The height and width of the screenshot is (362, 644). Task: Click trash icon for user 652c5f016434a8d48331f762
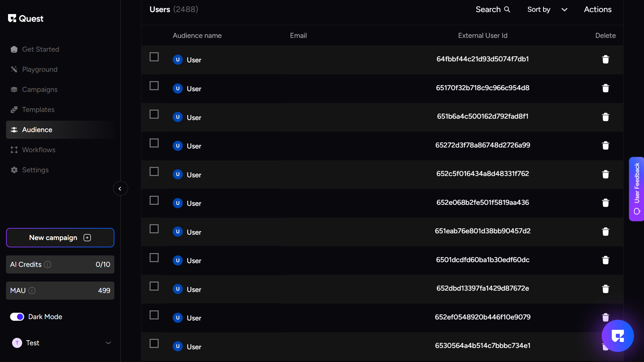[605, 174]
